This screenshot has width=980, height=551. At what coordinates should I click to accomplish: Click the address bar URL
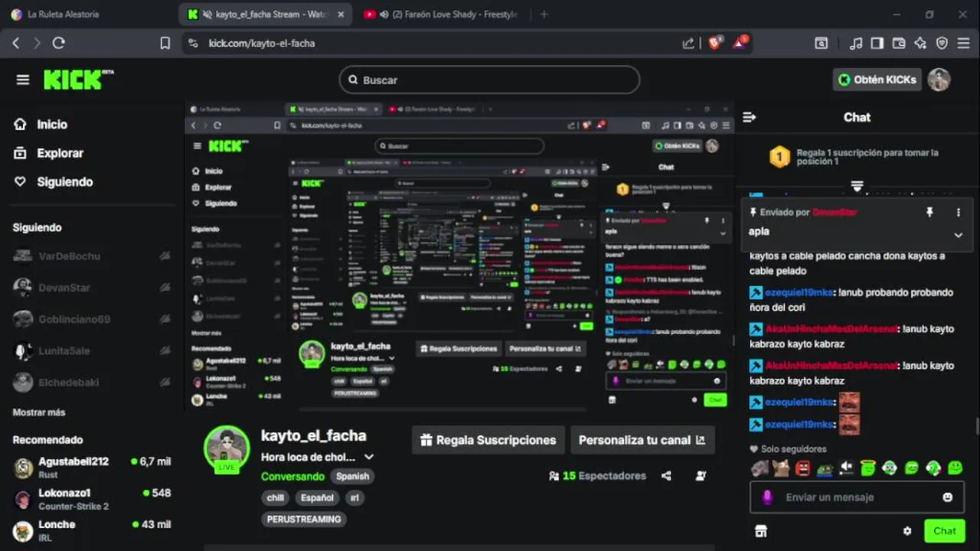[x=262, y=44]
